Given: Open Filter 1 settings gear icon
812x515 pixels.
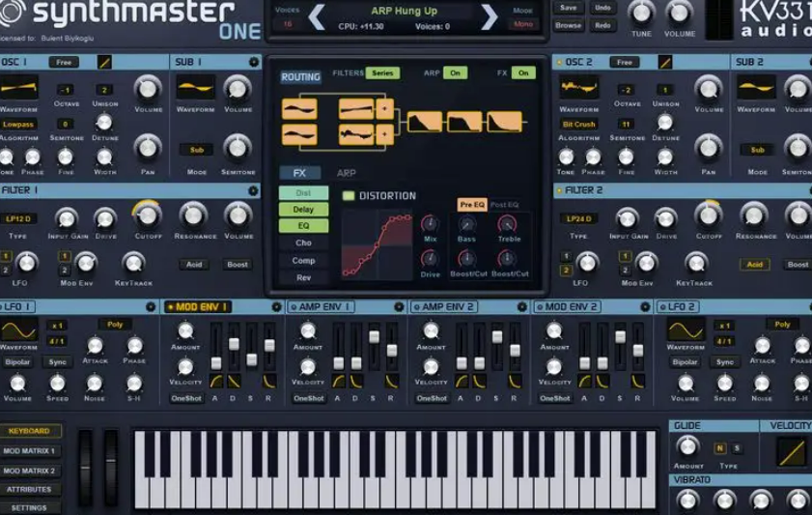Looking at the screenshot, I should coord(253,190).
